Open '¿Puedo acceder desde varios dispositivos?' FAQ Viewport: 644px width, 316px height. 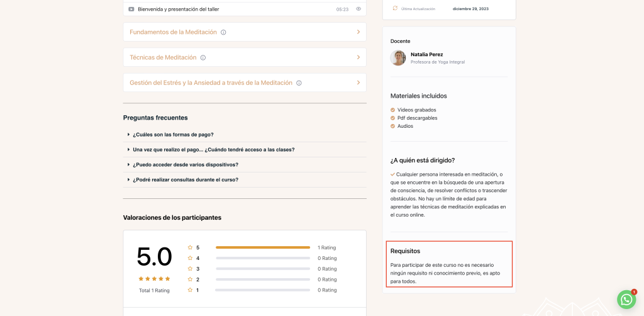click(x=185, y=164)
